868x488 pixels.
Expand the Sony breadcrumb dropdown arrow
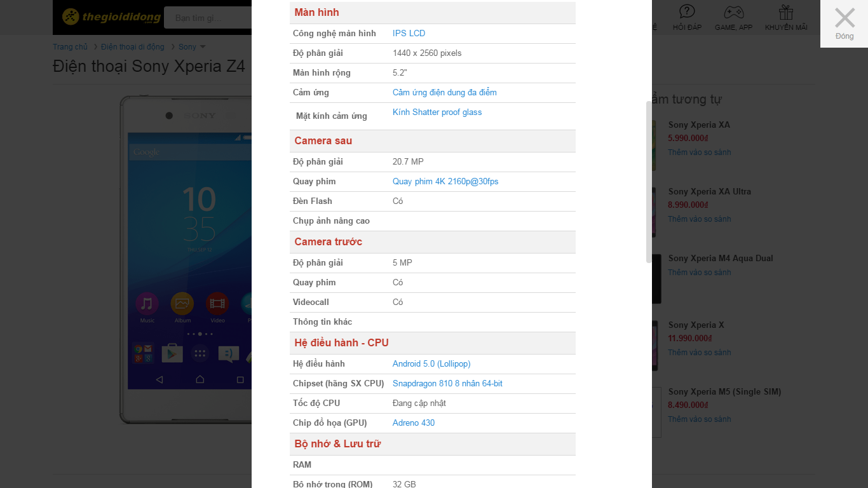click(x=203, y=47)
